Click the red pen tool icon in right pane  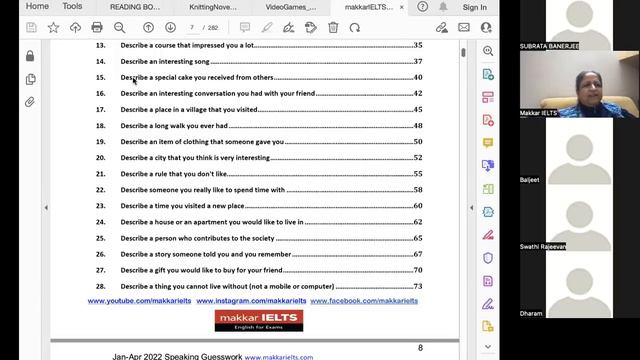(488, 235)
